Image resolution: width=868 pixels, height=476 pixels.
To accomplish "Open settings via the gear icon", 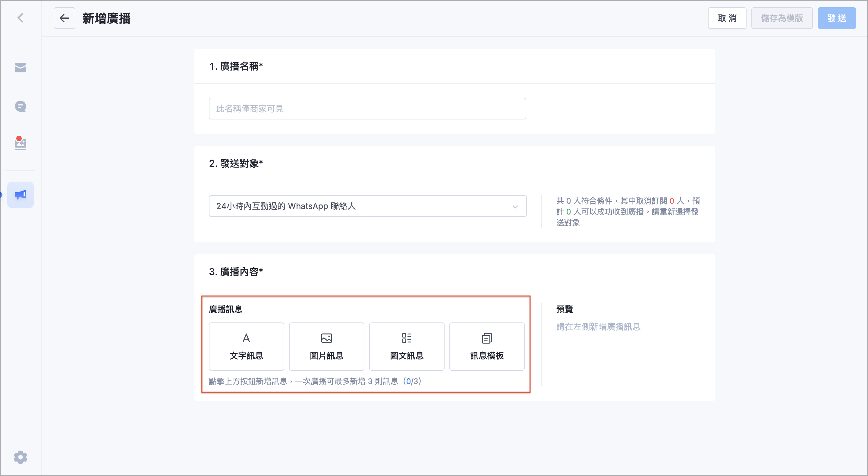I will pos(20,457).
